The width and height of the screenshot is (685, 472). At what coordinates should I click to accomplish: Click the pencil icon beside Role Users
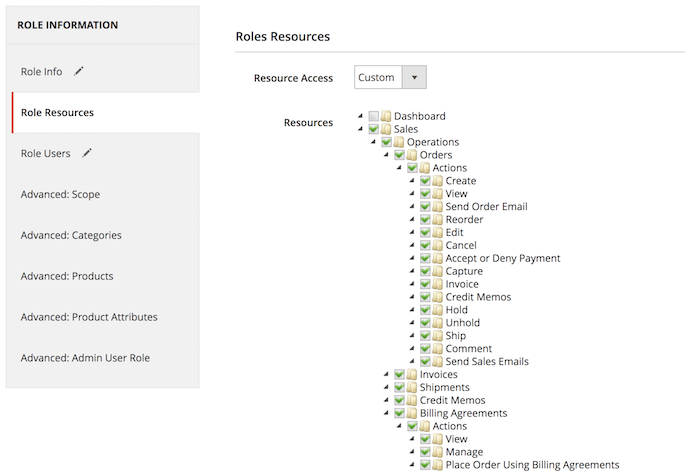click(87, 153)
